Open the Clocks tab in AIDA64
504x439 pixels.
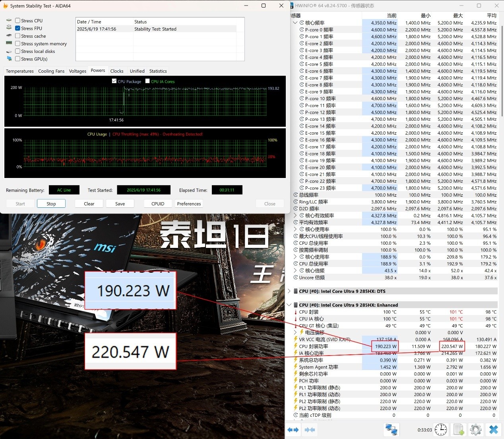click(x=116, y=71)
